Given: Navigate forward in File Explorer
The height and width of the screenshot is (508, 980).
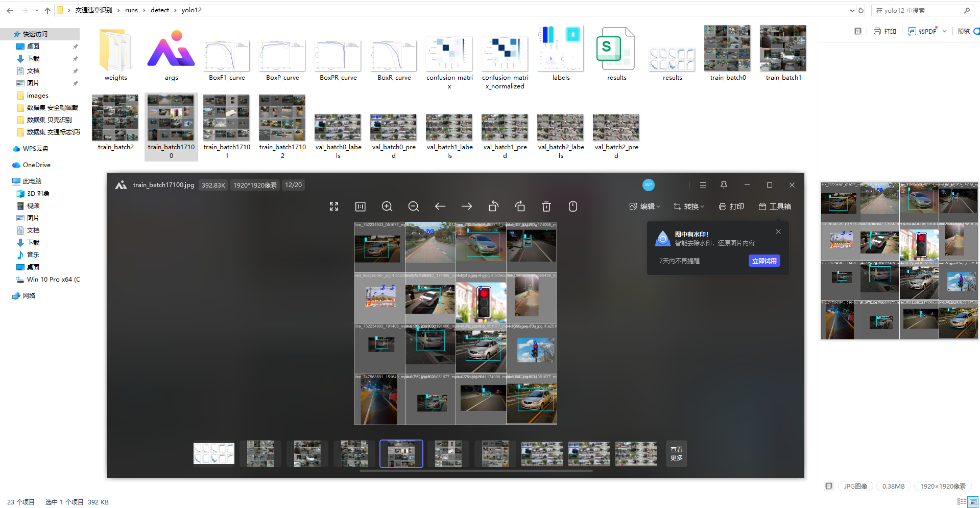Looking at the screenshot, I should 25,10.
